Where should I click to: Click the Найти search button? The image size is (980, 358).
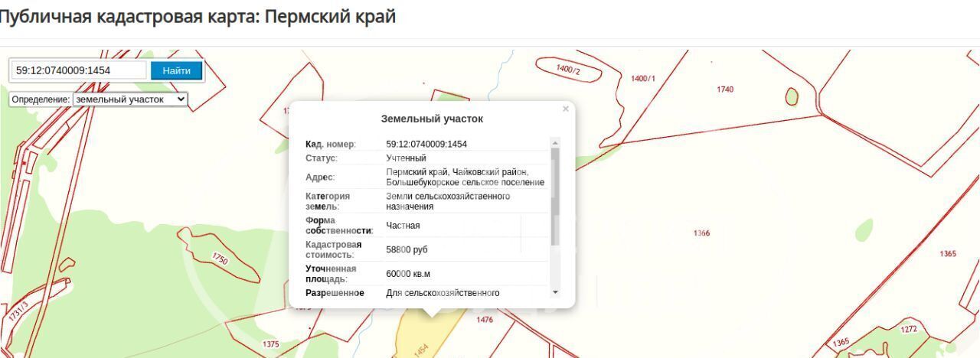[176, 70]
